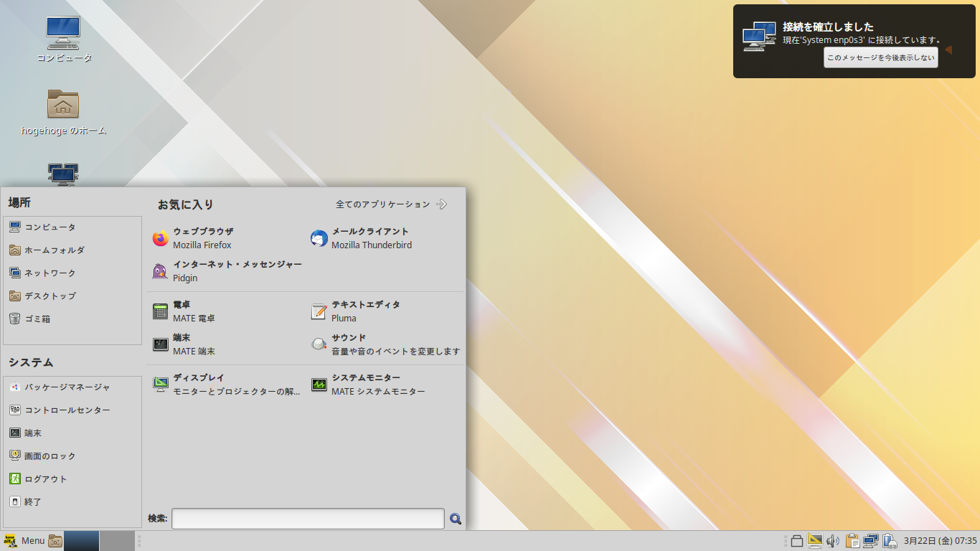Click show desktop icon on panel
Viewport: 980px width, 551px height.
tap(55, 541)
